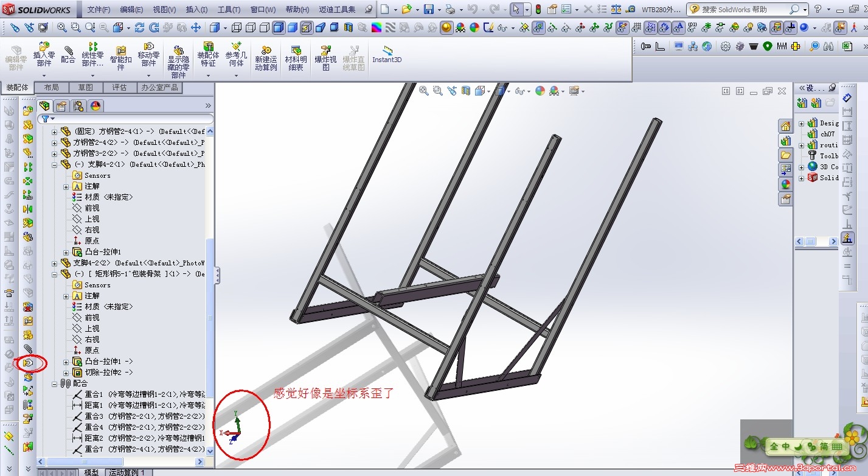Toggle RealView Graphics gold sphere button
The image size is (868, 476).
446,27
